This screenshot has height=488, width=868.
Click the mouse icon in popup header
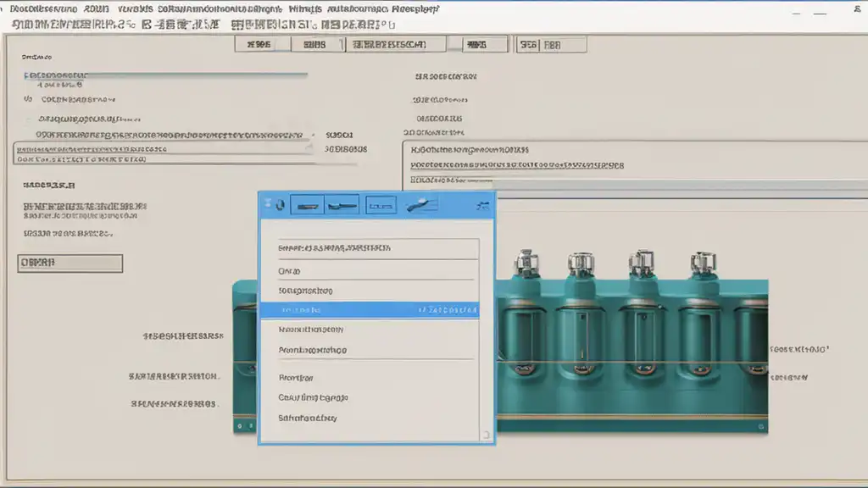[280, 205]
